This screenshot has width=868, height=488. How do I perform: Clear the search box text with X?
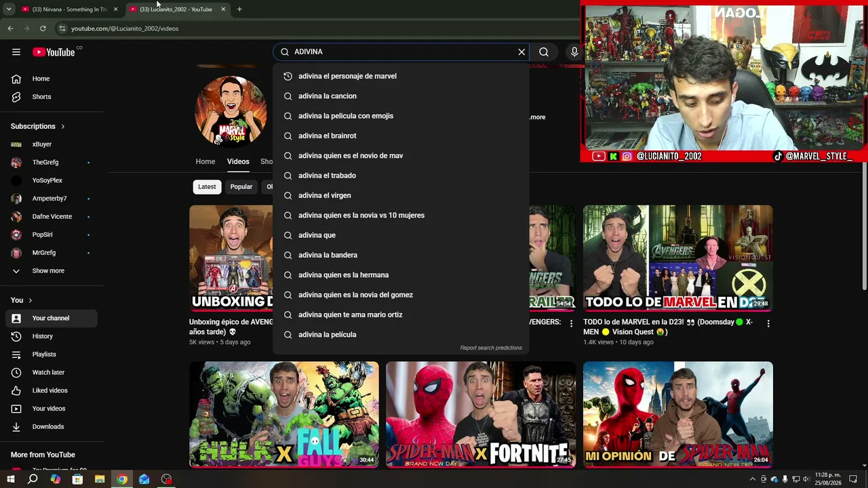click(x=521, y=52)
